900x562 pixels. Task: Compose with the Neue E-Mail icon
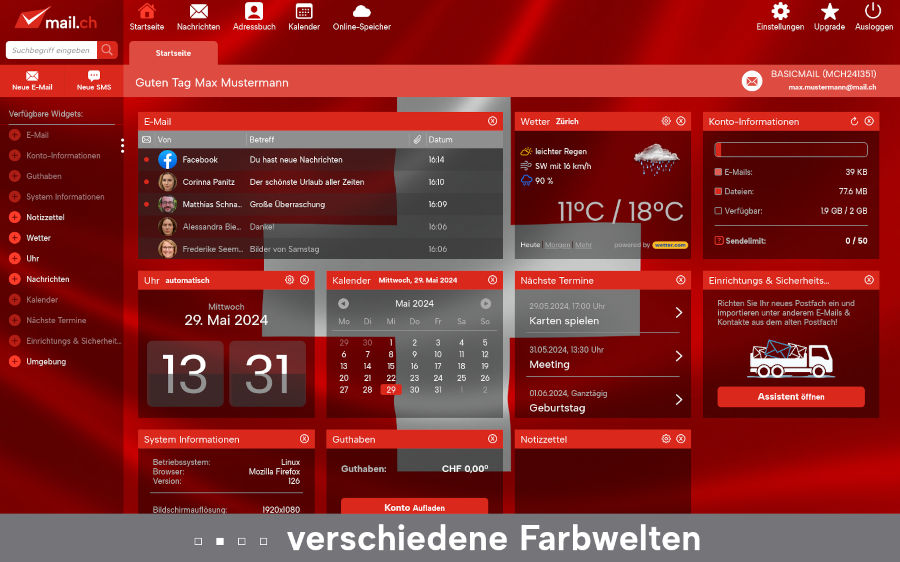32,77
